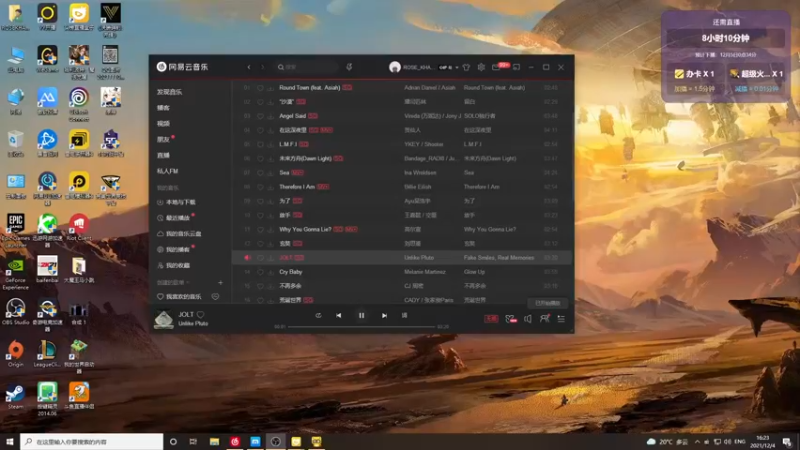Download the song Cry Baby
Image resolution: width=800 pixels, height=450 pixels.
point(270,272)
